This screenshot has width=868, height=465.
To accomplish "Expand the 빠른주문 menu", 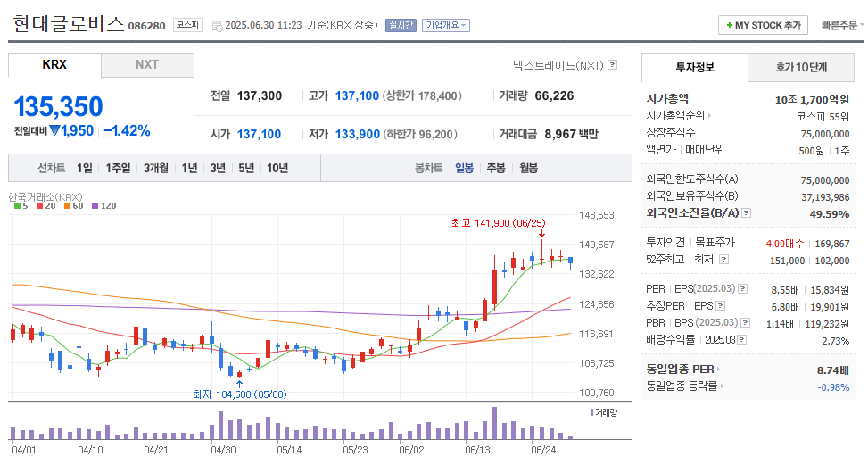I will pyautogui.click(x=842, y=26).
